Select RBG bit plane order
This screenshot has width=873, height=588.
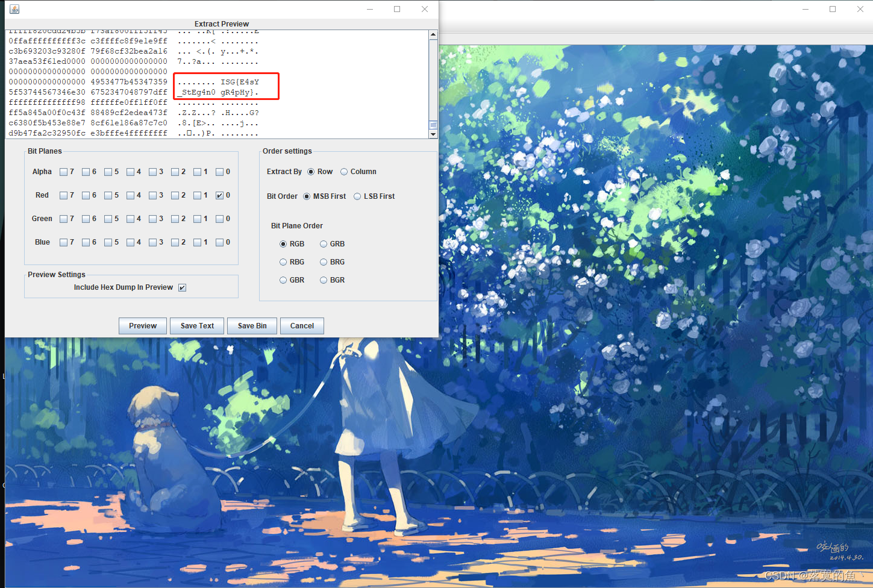[x=283, y=262]
